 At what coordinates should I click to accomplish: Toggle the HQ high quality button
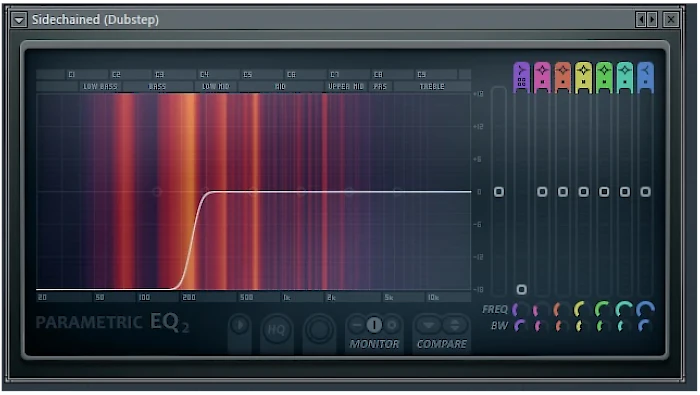pyautogui.click(x=276, y=329)
